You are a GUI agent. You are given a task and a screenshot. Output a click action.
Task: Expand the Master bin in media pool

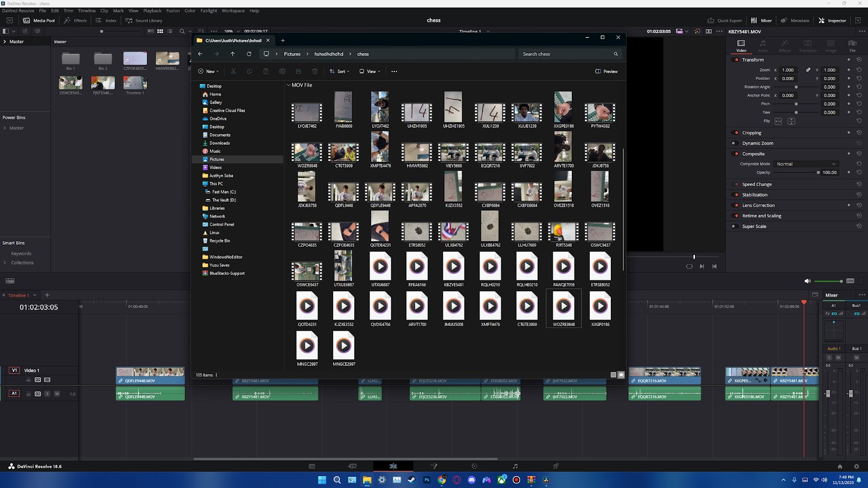point(5,42)
